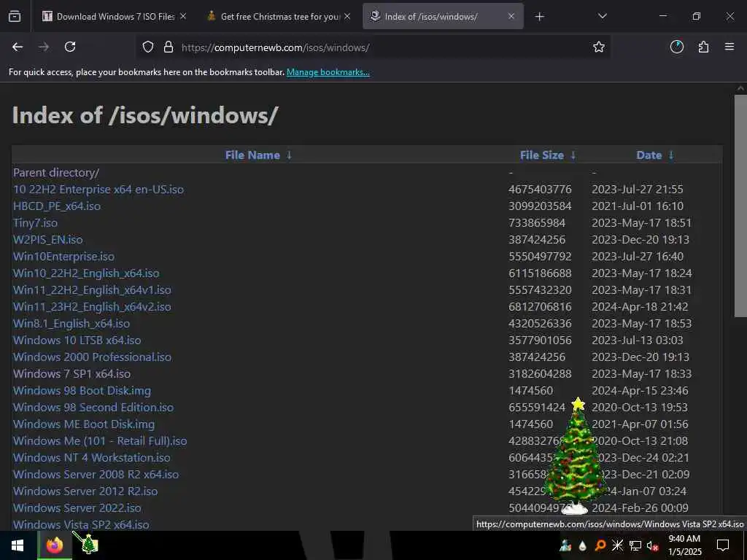Bookmark this page with the star

tap(599, 47)
